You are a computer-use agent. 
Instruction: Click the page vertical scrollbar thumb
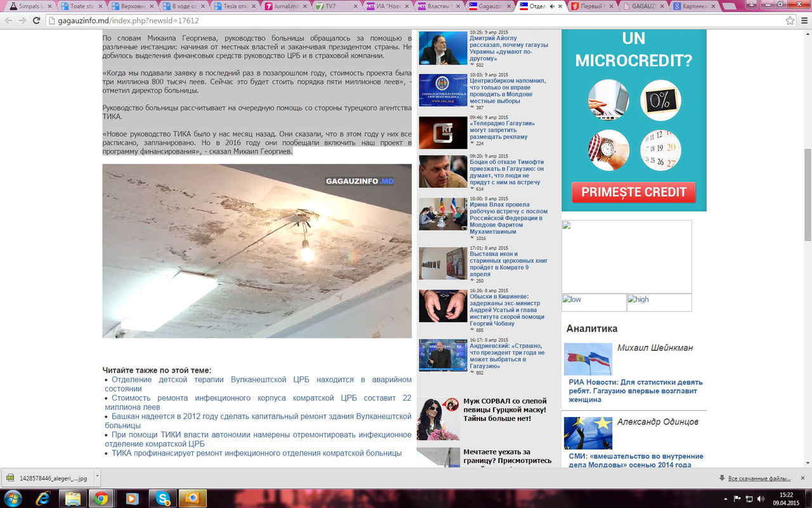click(808, 194)
